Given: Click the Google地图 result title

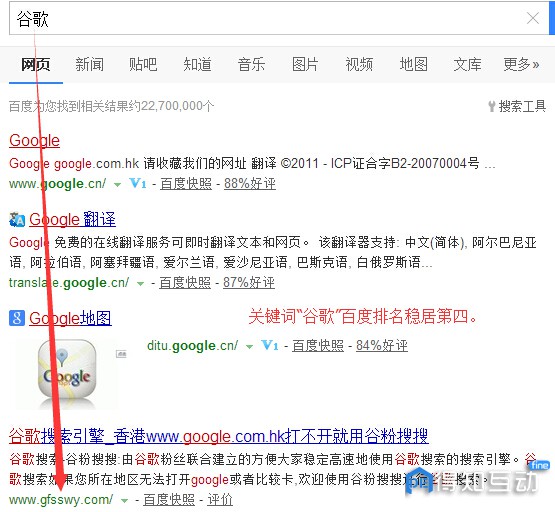Looking at the screenshot, I should point(70,318).
